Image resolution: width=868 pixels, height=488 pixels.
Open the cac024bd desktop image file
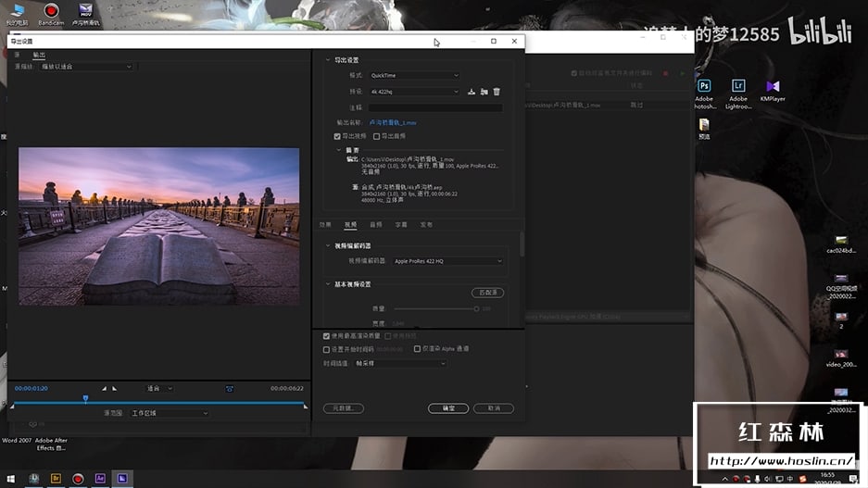[841, 244]
